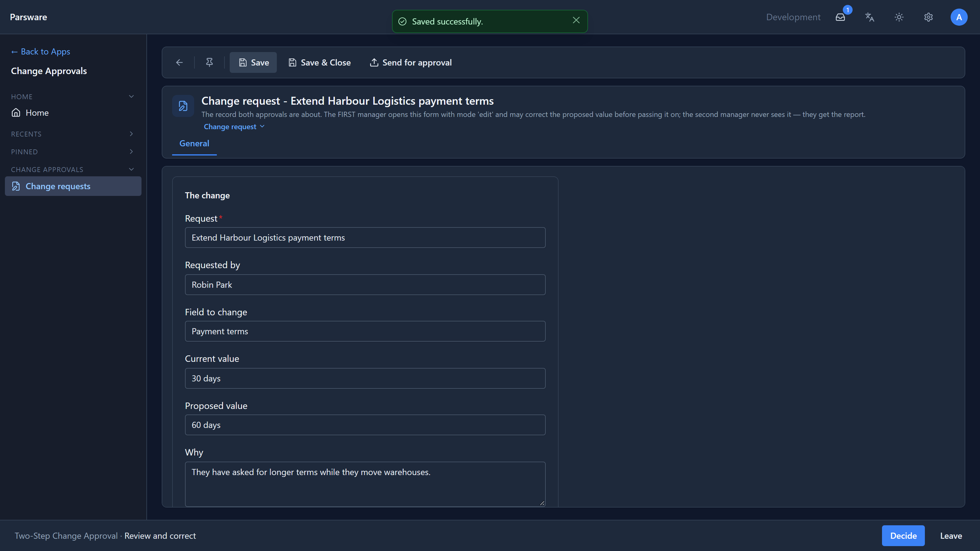Toggle light theme sun icon
Viewport: 980px width, 551px height.
pos(899,17)
